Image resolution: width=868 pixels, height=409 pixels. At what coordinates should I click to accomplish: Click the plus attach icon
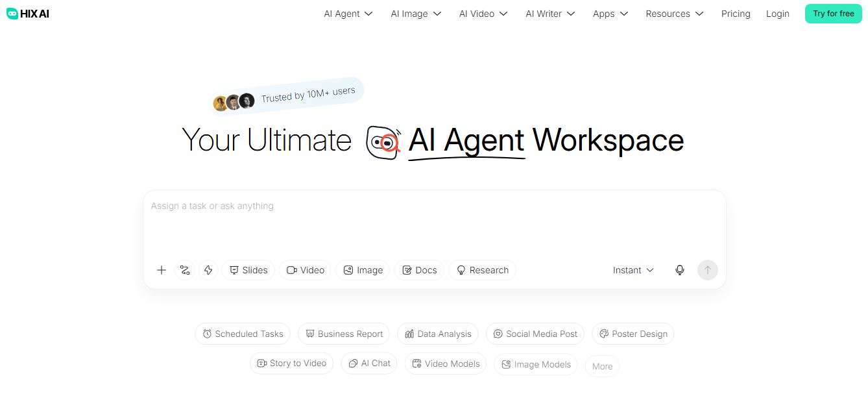[162, 270]
